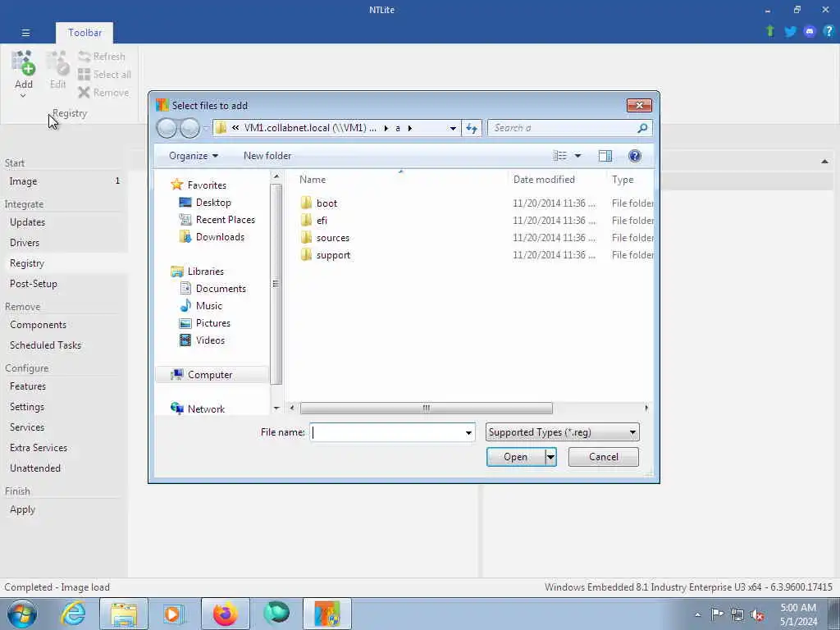Open the Discord icon in the title bar

(810, 32)
